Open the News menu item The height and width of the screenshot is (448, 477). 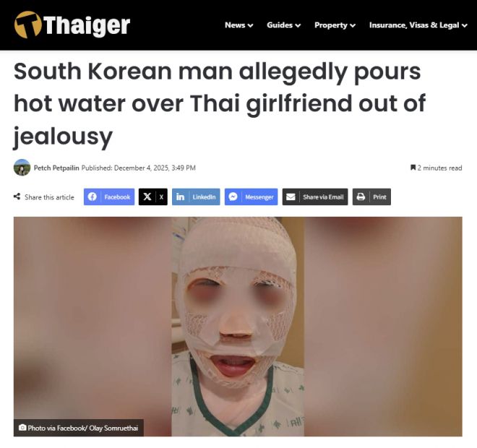(x=235, y=25)
